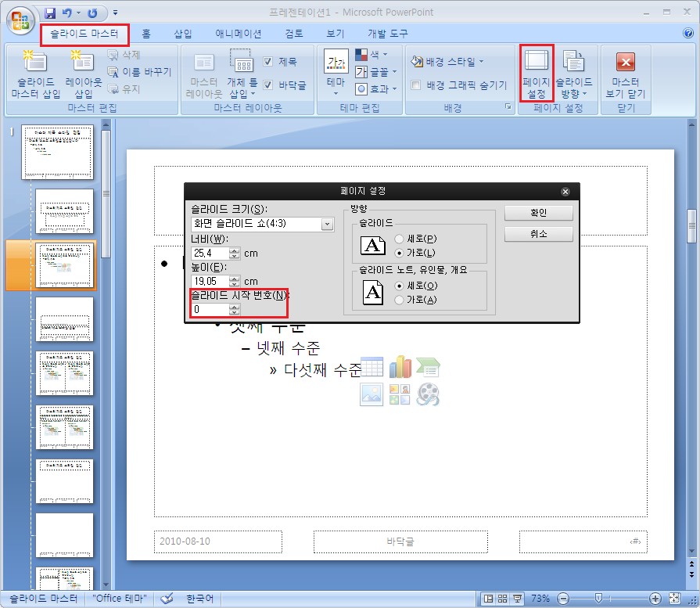Save via Quick Access floppy icon
The height and width of the screenshot is (608, 700).
[50, 13]
